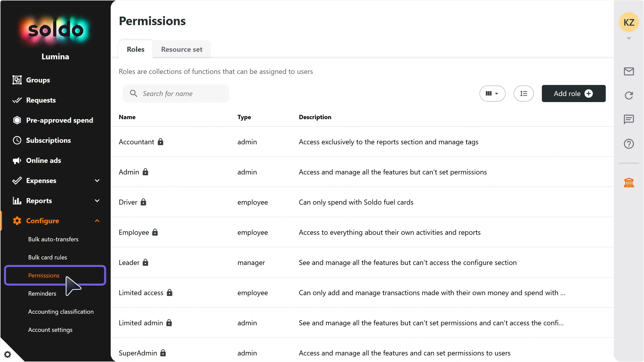The height and width of the screenshot is (362, 644).
Task: Open the SuperAdmin role row
Action: click(138, 353)
